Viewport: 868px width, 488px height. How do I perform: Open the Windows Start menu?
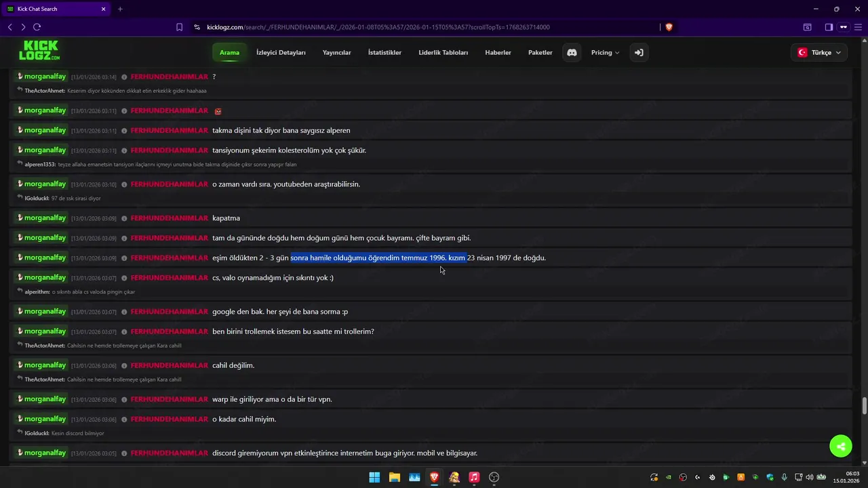point(374,477)
